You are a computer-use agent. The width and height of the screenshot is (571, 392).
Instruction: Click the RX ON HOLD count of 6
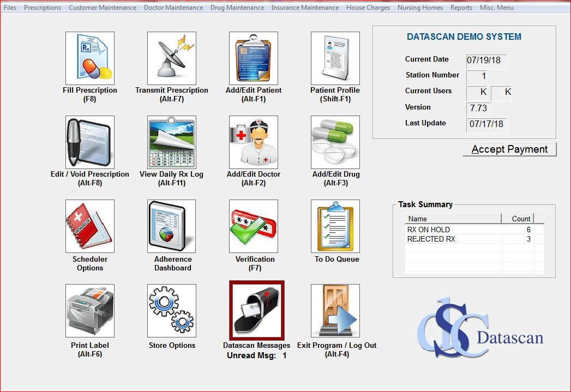coord(528,230)
